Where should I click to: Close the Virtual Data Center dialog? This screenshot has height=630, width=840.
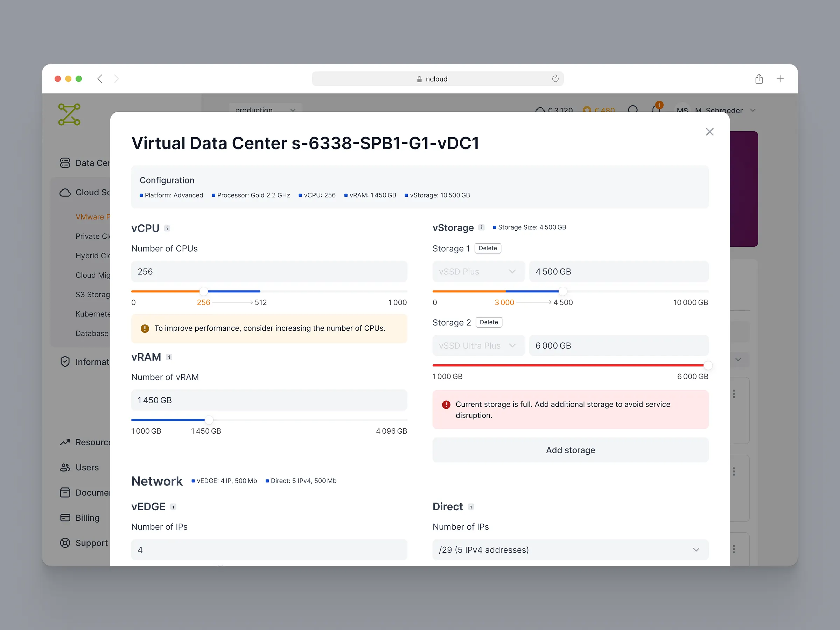point(709,132)
